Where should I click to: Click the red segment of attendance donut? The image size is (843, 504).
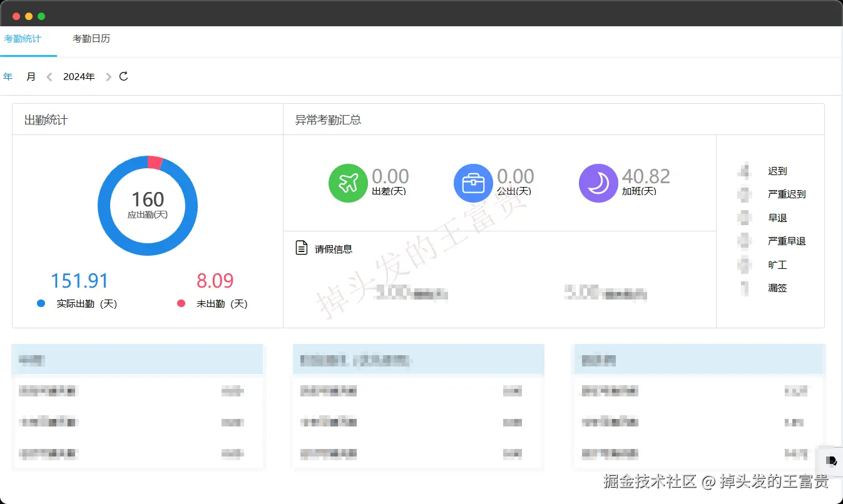pos(155,163)
